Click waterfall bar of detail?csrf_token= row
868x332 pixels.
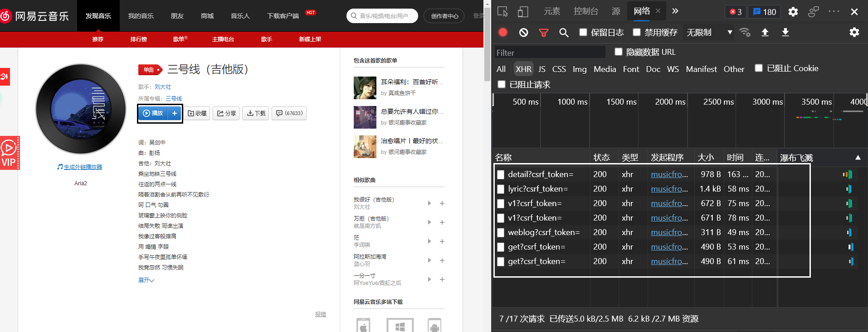[x=848, y=174]
